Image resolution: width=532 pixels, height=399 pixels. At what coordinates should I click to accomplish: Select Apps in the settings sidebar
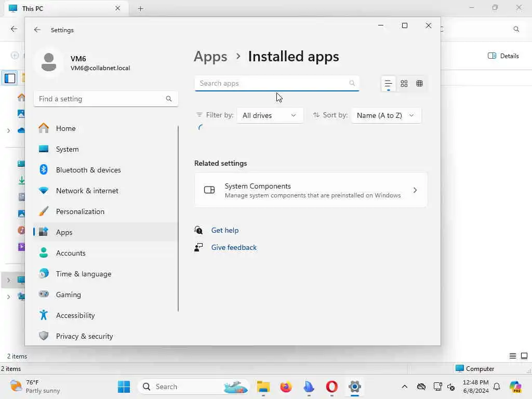coord(105,232)
